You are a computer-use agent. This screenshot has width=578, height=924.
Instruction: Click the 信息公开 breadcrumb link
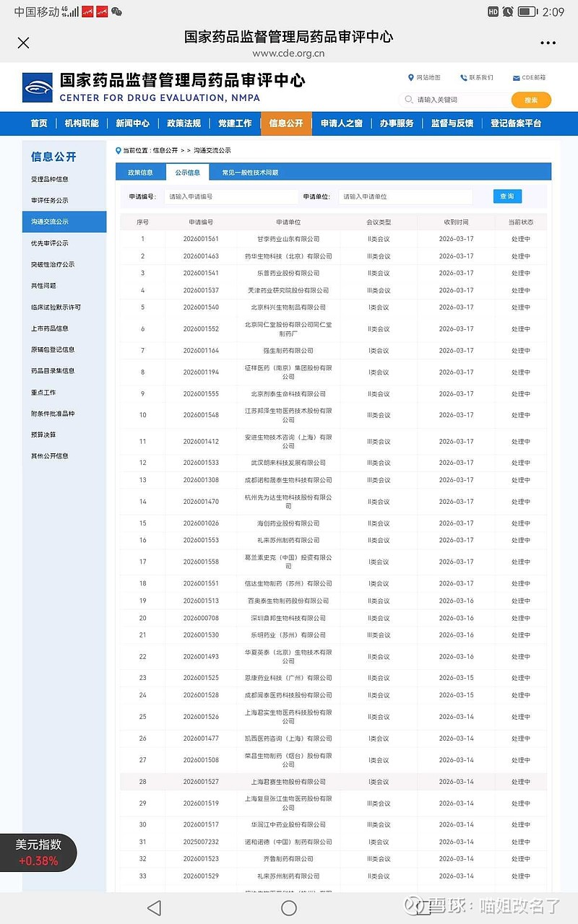tap(165, 150)
